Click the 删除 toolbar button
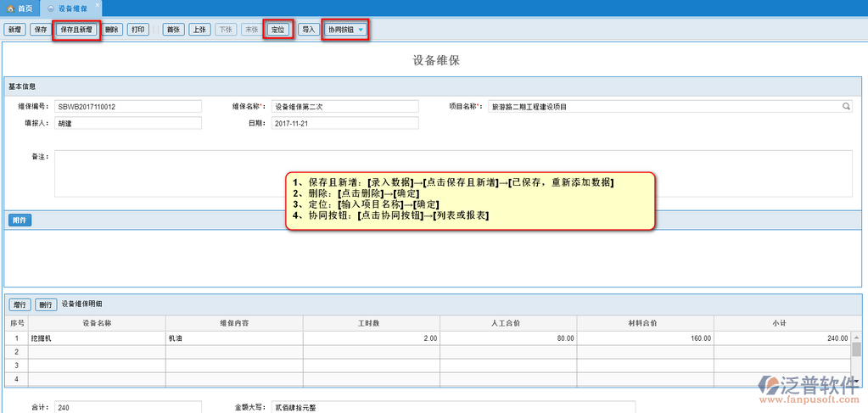The width and height of the screenshot is (868, 413). point(112,30)
